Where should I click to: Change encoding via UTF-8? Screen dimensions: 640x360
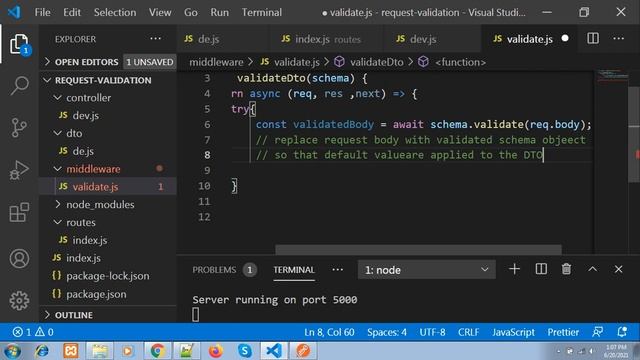click(x=432, y=332)
